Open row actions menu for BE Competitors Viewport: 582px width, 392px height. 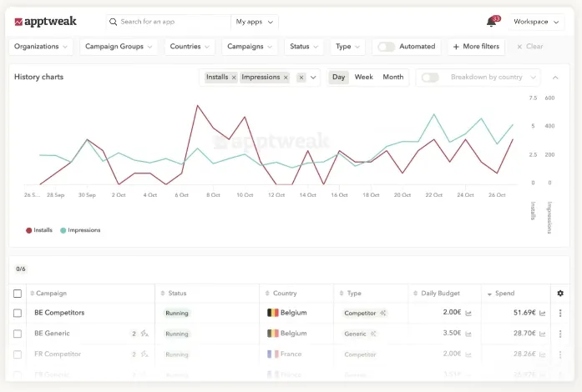coord(560,313)
